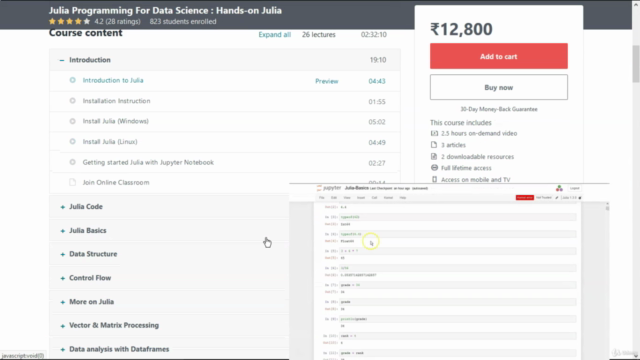Expand the Control Flow section

point(62,278)
